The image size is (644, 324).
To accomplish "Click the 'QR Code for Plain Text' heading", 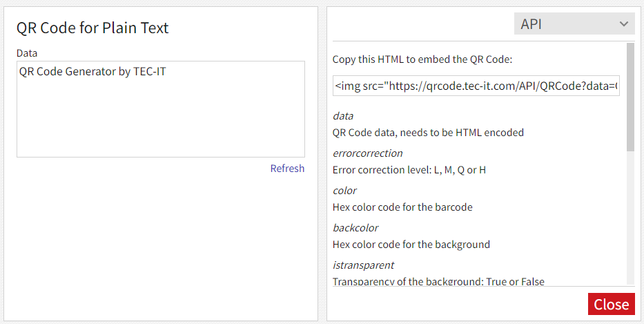I will pos(92,28).
